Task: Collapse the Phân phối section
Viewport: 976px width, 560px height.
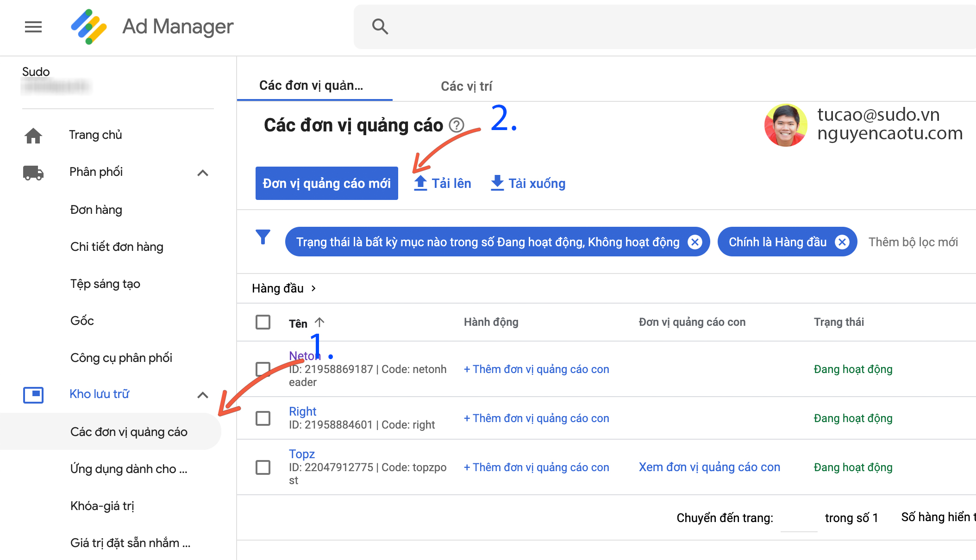Action: click(203, 173)
